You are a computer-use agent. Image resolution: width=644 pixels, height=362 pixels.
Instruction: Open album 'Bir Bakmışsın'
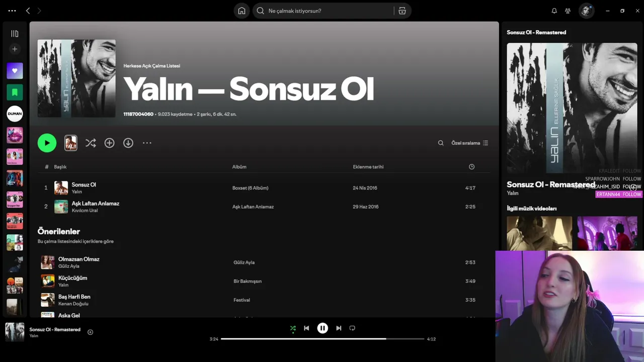coord(248,281)
